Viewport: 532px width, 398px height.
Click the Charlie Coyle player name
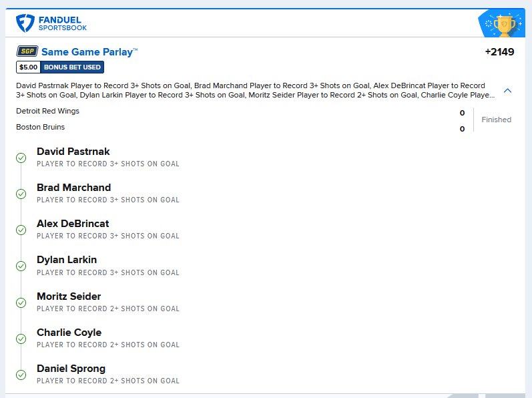point(69,333)
